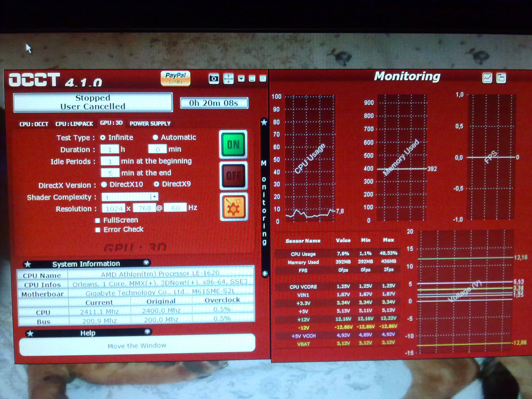532x399 pixels.
Task: Click the idle minutes at the beginning field
Action: 110,161
